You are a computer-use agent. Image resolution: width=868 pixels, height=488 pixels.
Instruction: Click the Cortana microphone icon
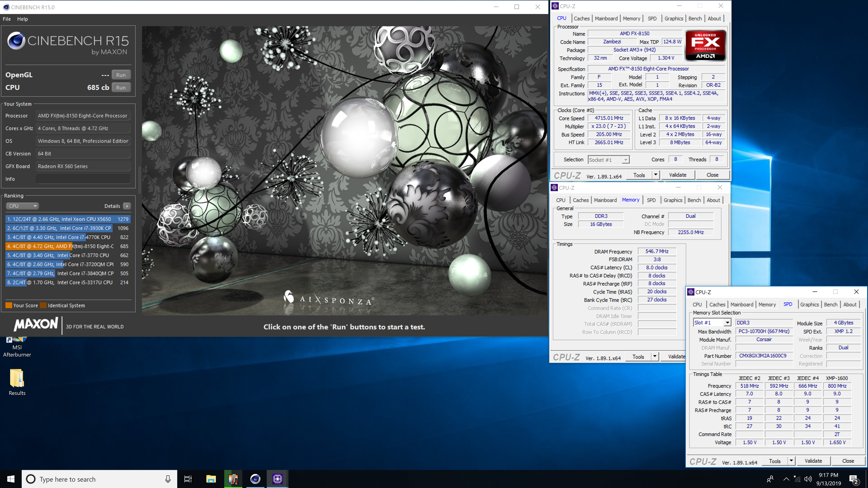[x=168, y=479]
